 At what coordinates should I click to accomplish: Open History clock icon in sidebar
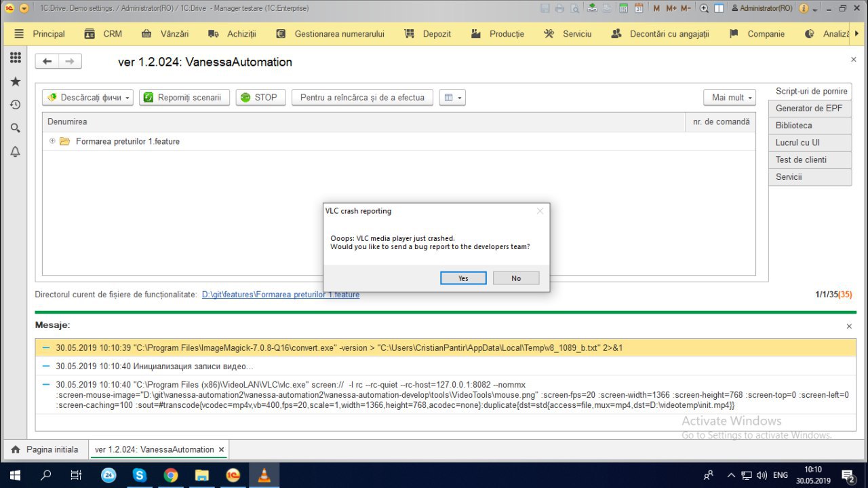(15, 105)
